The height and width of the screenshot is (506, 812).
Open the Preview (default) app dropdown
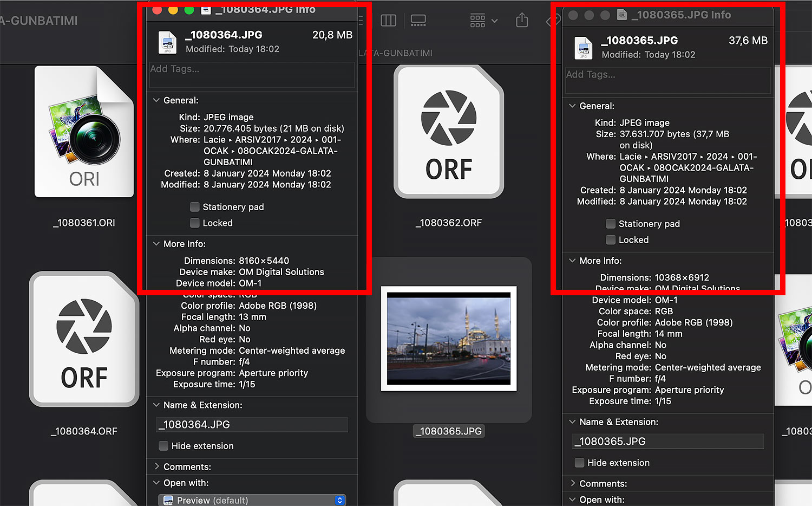click(x=252, y=500)
